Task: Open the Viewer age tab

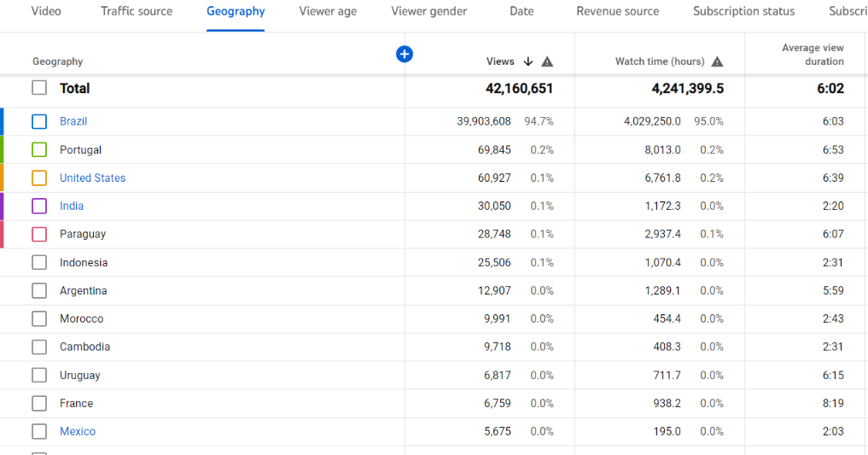Action: coord(328,11)
